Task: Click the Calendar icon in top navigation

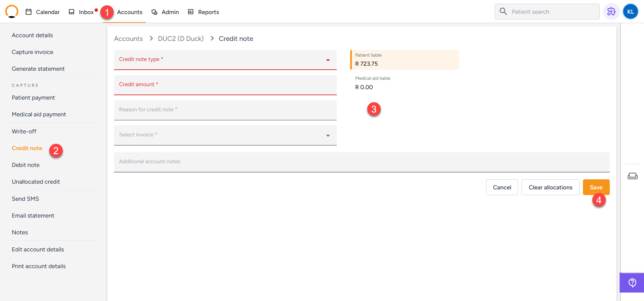Action: click(29, 12)
